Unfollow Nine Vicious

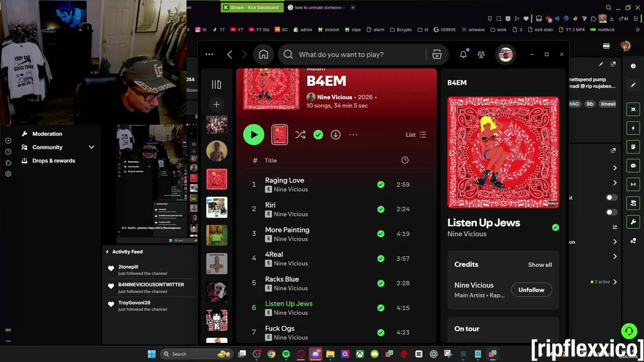tap(531, 290)
